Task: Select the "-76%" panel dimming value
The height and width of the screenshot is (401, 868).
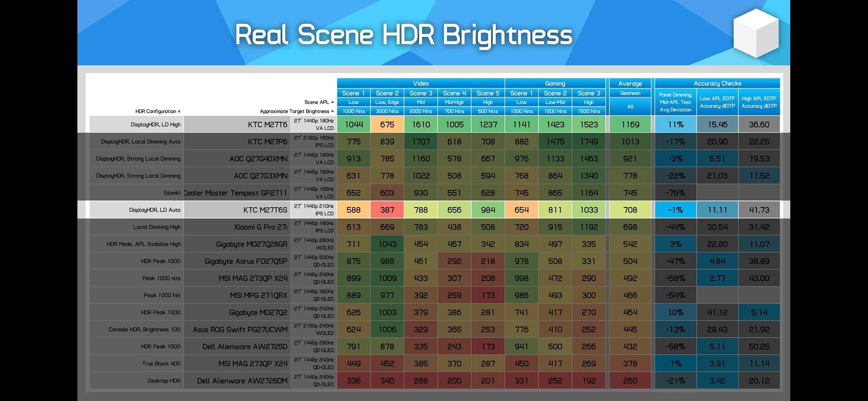Action: pos(676,193)
